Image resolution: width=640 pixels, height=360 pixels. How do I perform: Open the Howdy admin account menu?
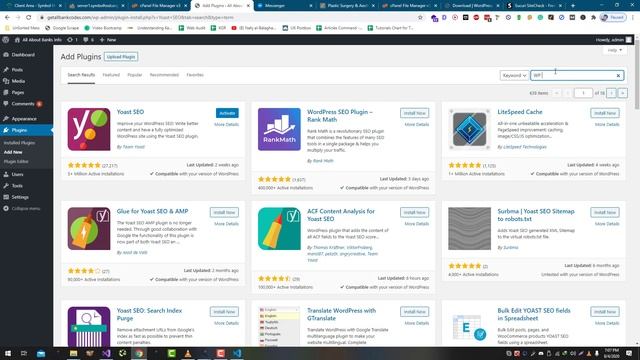coord(614,40)
